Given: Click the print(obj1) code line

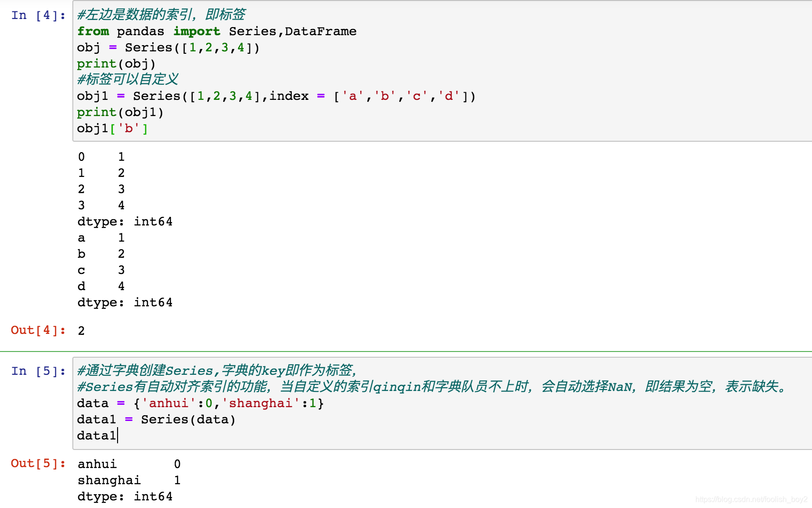Looking at the screenshot, I should [120, 112].
